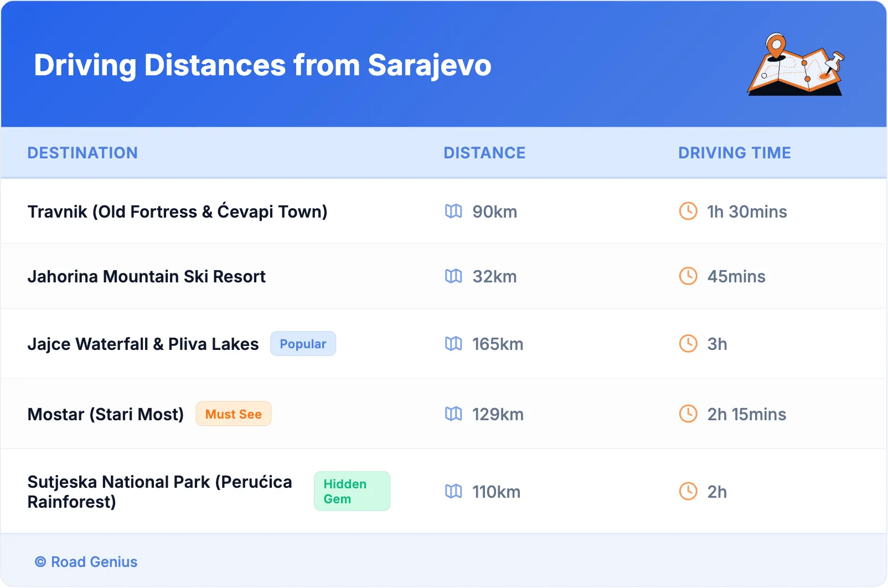The width and height of the screenshot is (888, 588).
Task: Select Jajce Waterfall & Pliva Lakes
Action: pyautogui.click(x=143, y=344)
